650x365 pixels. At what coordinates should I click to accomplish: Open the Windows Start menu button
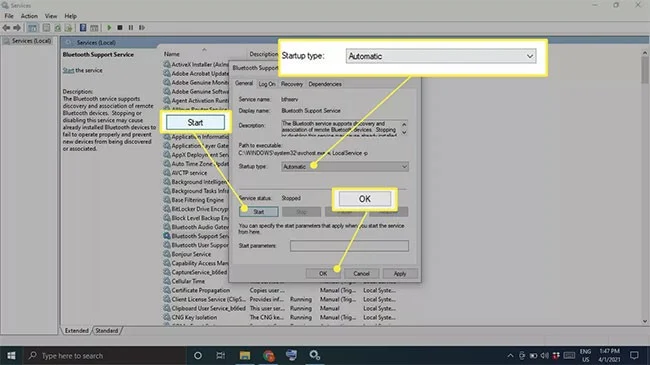(11, 355)
